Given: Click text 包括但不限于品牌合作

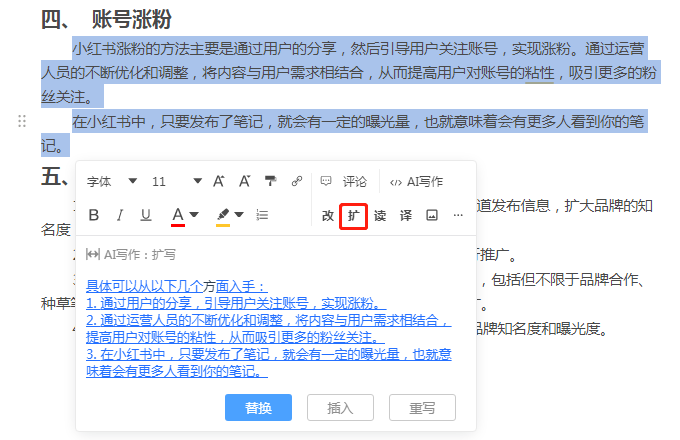Looking at the screenshot, I should tap(565, 280).
